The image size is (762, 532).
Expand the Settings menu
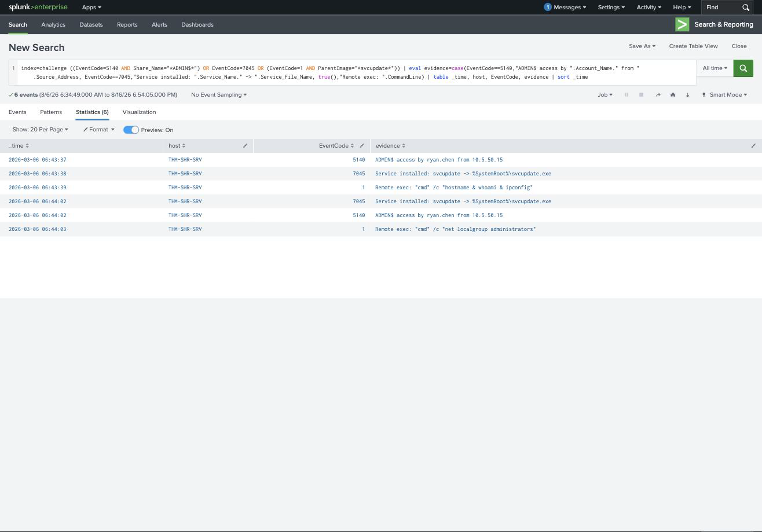coord(611,7)
